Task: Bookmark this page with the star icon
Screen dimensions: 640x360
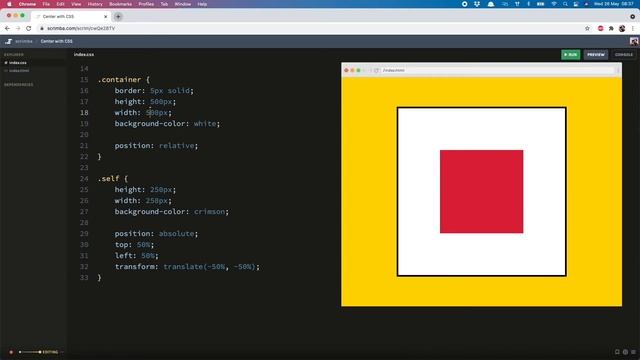Action: pyautogui.click(x=587, y=28)
